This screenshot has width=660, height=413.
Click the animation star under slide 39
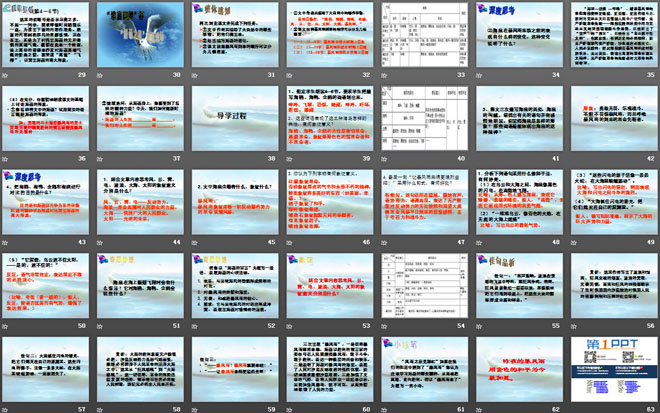click(x=289, y=159)
